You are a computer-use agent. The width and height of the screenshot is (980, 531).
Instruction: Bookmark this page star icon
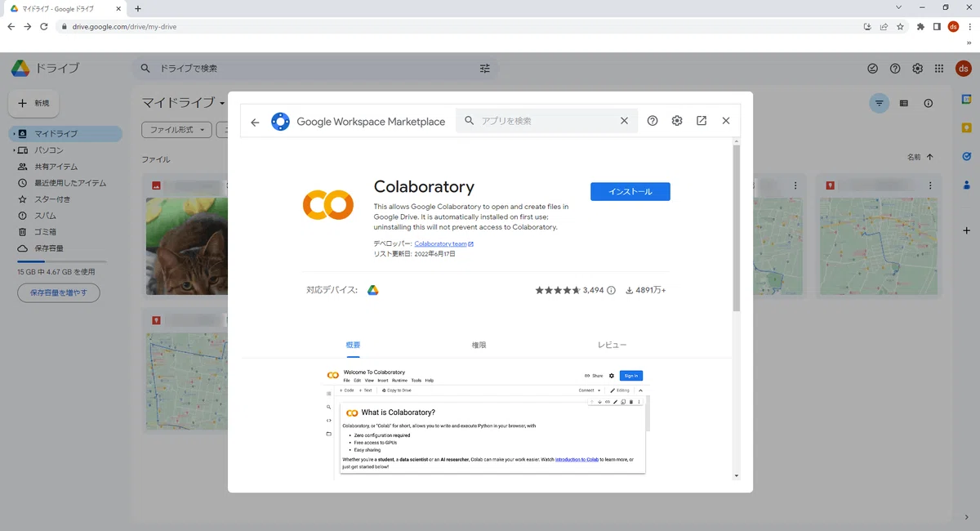coord(900,26)
